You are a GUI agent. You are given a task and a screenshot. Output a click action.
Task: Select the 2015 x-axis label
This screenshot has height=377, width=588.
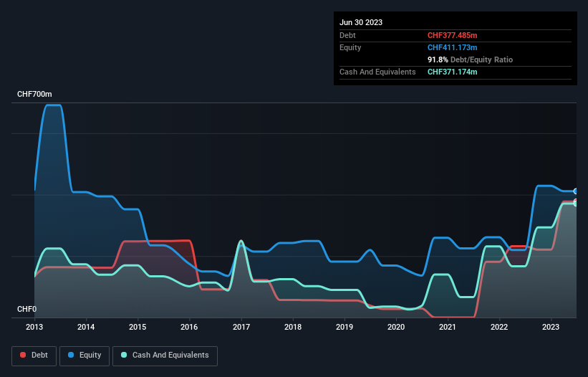pos(138,327)
